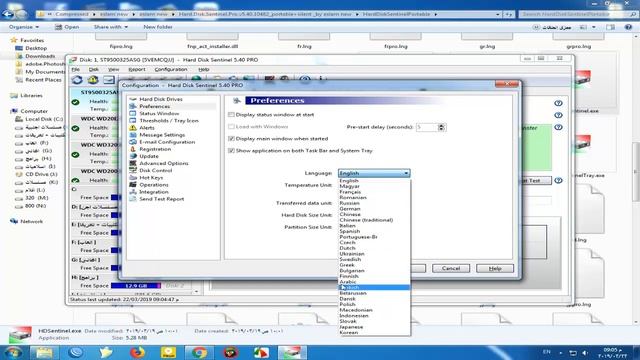
Task: Click the Operations icon
Action: pyautogui.click(x=133, y=184)
